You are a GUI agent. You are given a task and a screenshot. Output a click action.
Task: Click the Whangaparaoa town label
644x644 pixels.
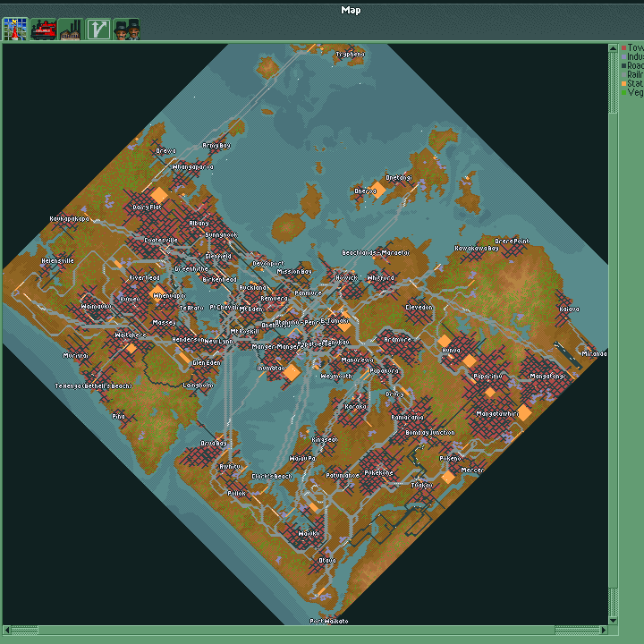tap(192, 166)
